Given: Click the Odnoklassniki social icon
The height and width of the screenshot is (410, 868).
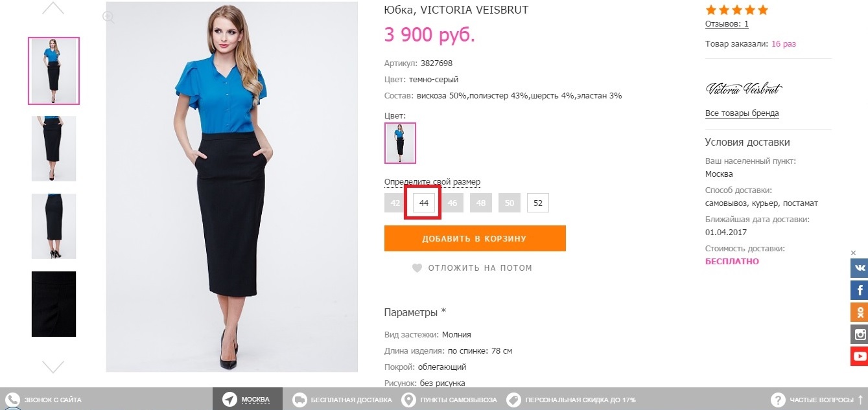Looking at the screenshot, I should click(859, 312).
